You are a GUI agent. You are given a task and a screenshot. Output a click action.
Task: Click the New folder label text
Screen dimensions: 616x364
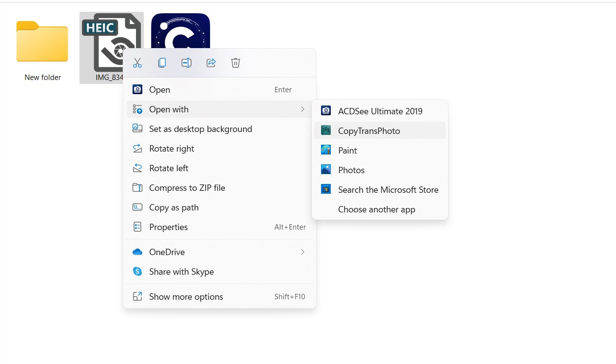[43, 78]
